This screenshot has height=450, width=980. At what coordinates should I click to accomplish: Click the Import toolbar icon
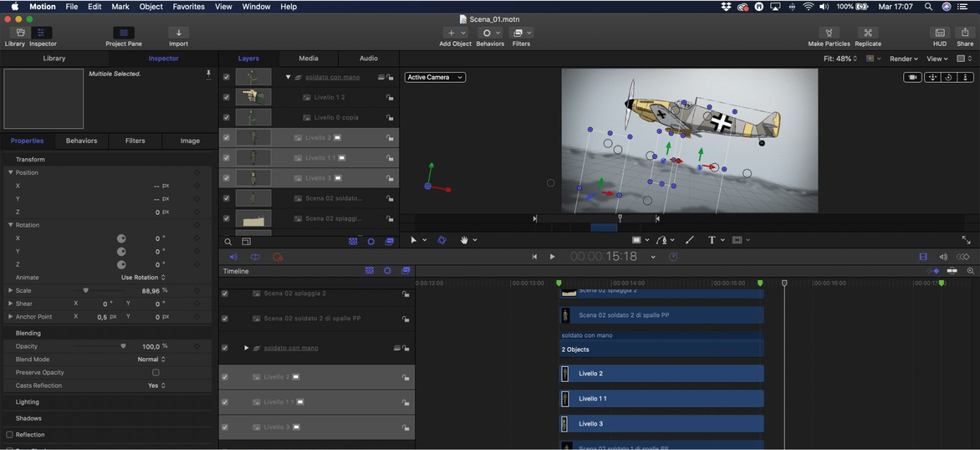coord(179,33)
